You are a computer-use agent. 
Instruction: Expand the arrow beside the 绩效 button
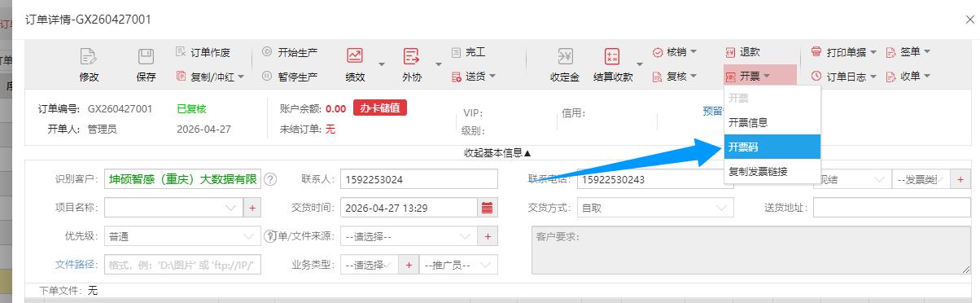coord(381,64)
